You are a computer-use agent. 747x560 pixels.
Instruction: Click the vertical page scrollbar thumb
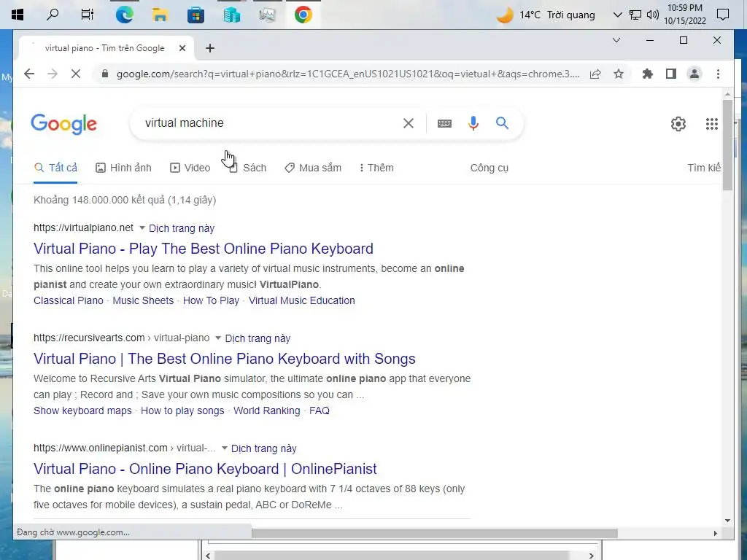point(727,145)
